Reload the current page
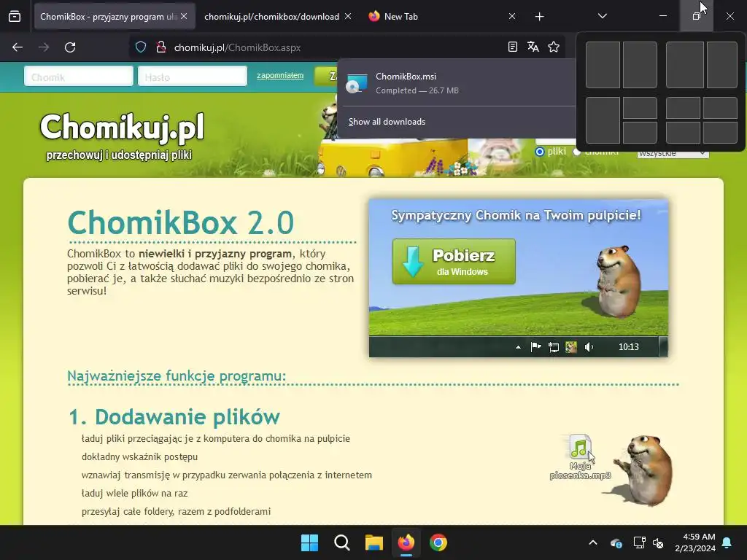Image resolution: width=747 pixels, height=560 pixels. (x=70, y=47)
